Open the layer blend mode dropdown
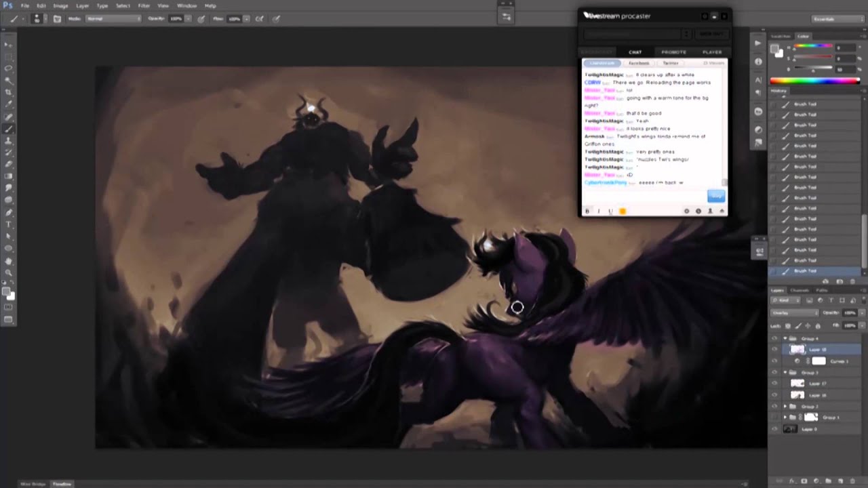This screenshot has width=868, height=488. (794, 313)
